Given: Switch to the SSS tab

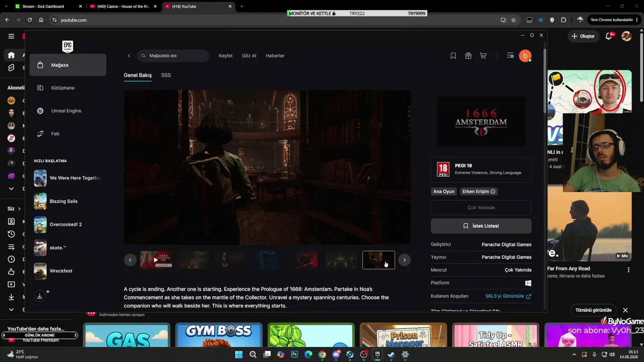Looking at the screenshot, I should coord(166,75).
